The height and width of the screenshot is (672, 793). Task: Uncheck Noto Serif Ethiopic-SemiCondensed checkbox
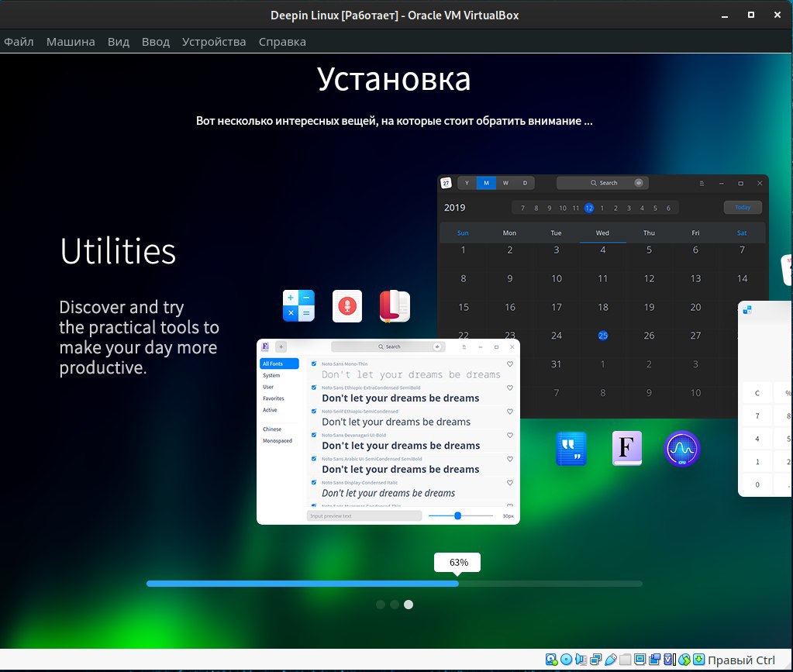[x=314, y=412]
